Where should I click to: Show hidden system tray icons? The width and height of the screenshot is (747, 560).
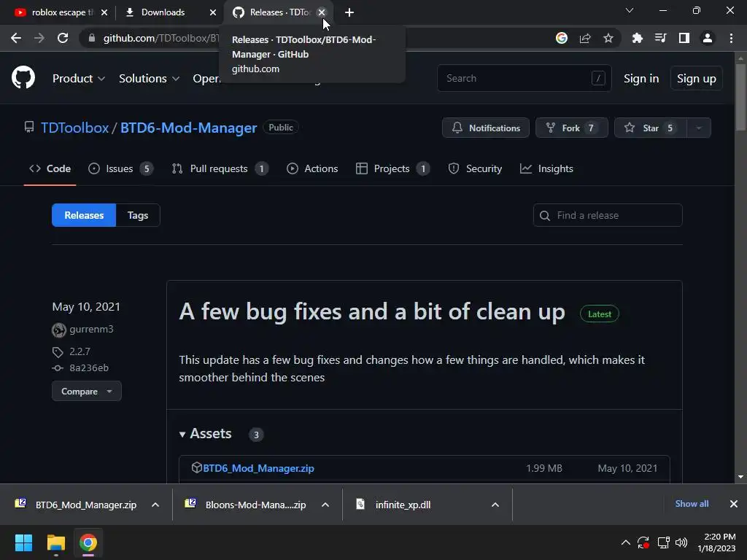pyautogui.click(x=626, y=542)
